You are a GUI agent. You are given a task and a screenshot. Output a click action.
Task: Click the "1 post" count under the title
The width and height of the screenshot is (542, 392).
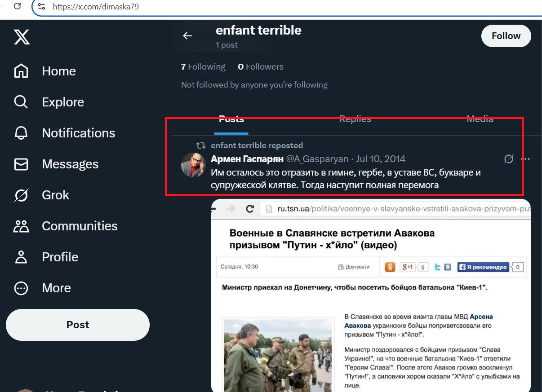(227, 45)
